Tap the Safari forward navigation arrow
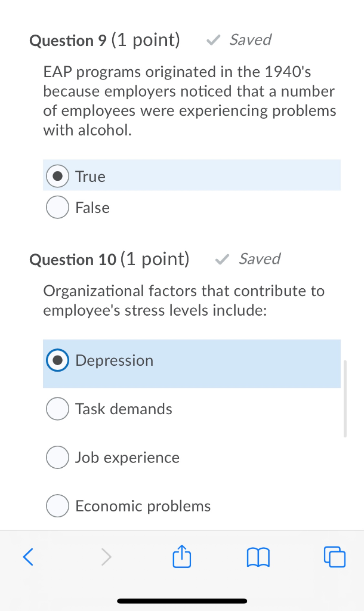Image resolution: width=364 pixels, height=611 pixels. 106,557
